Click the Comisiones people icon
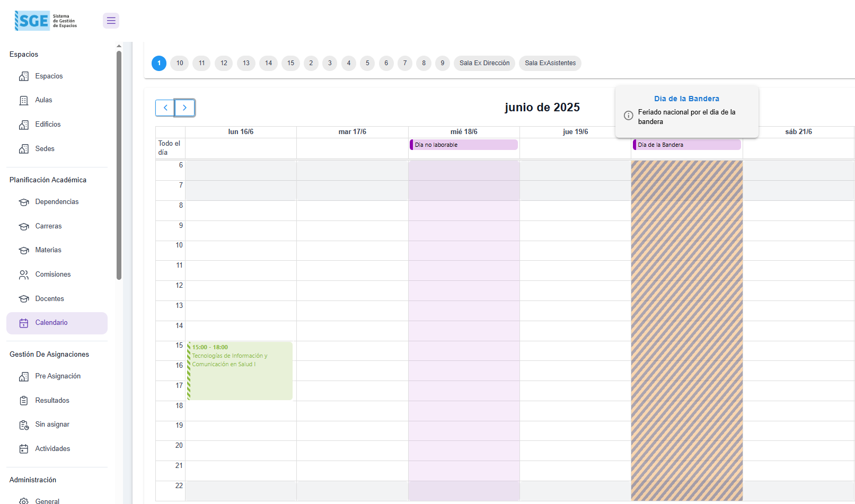 (x=24, y=275)
